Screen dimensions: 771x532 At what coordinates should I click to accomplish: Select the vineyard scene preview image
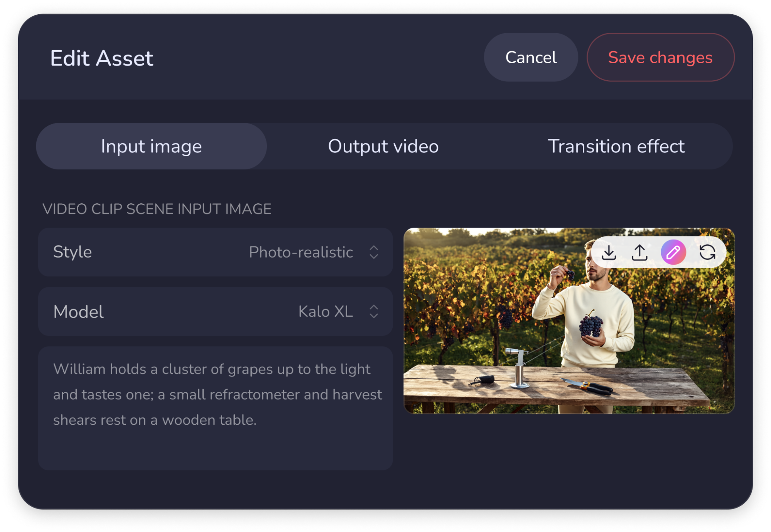501,347
